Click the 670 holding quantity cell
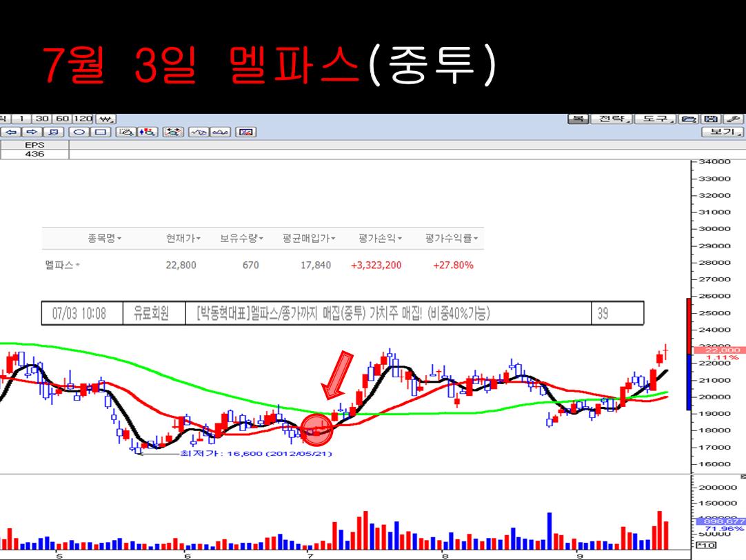 coord(251,265)
